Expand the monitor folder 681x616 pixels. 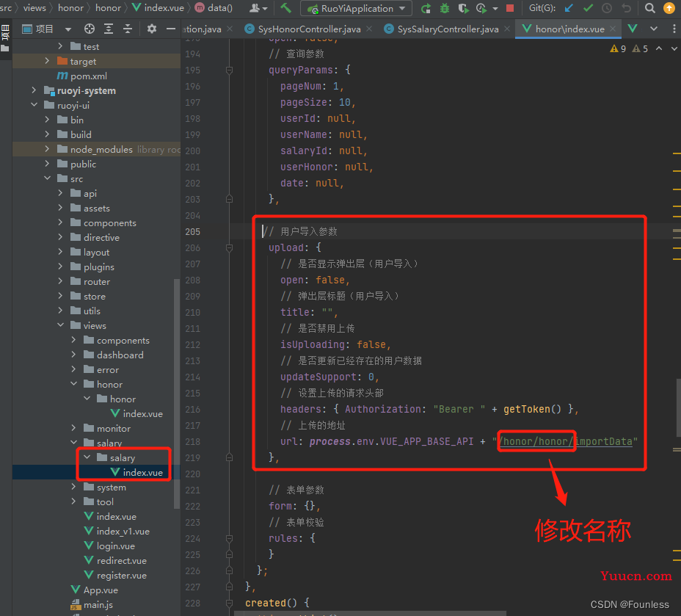coord(73,428)
